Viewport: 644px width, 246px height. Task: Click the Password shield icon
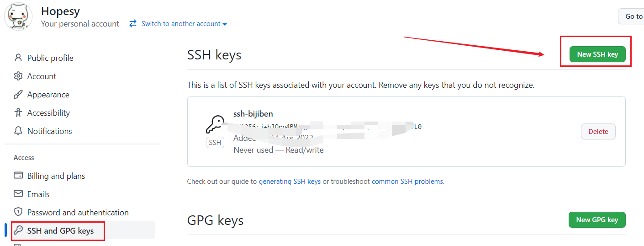point(18,212)
